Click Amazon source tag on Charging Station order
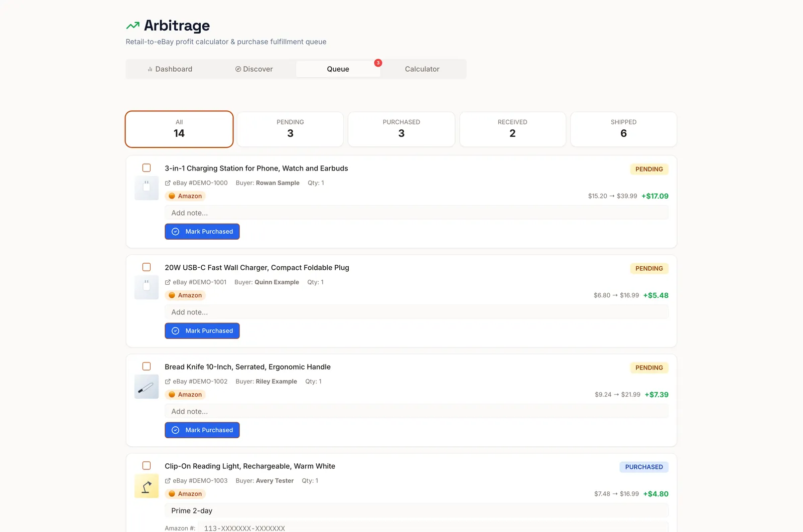803x532 pixels. [185, 196]
